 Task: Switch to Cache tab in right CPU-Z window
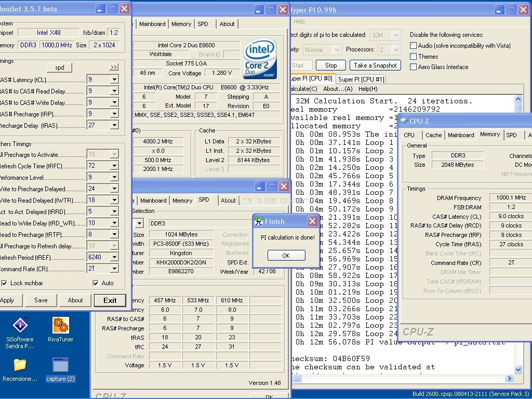(x=433, y=135)
